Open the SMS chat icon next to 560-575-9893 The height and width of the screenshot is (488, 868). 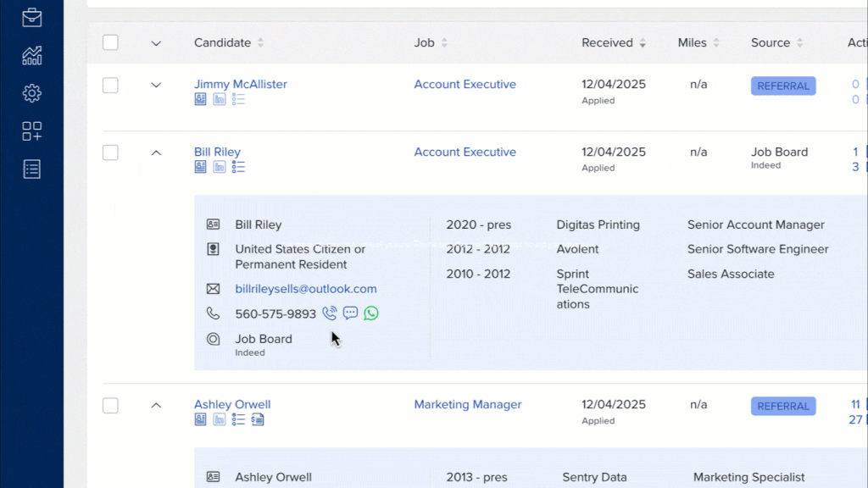click(x=350, y=313)
